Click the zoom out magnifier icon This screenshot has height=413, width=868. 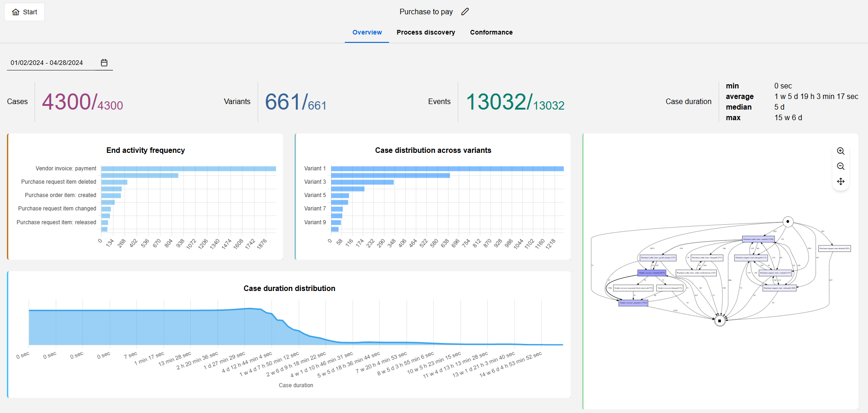pyautogui.click(x=840, y=166)
